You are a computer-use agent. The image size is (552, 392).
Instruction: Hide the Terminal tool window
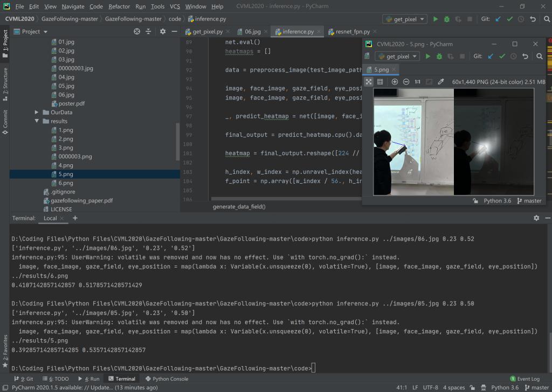click(x=548, y=218)
